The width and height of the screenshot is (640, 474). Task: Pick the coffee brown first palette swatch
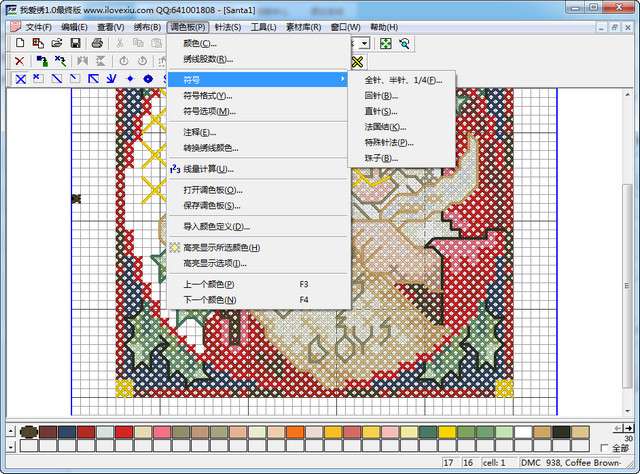tap(29, 432)
